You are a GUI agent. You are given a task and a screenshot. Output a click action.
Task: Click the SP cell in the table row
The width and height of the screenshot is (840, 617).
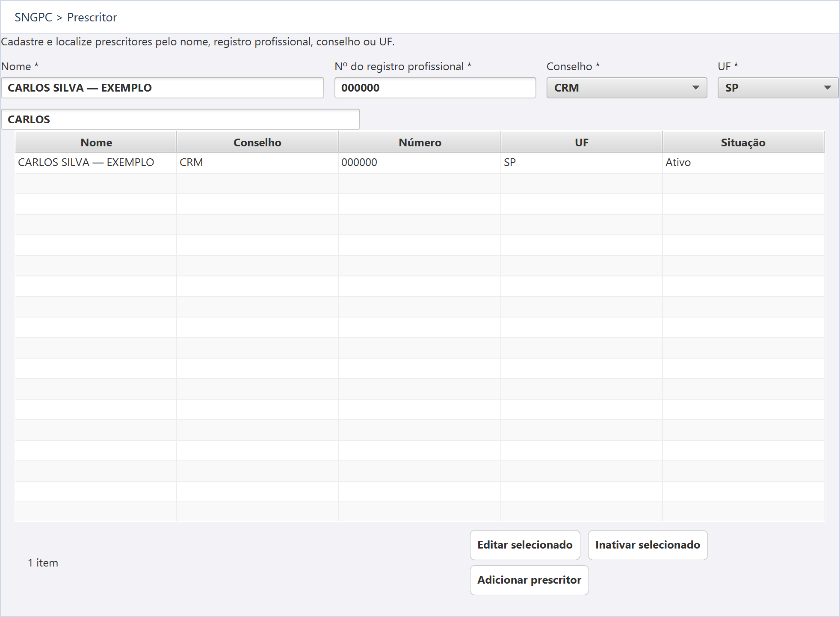click(582, 163)
